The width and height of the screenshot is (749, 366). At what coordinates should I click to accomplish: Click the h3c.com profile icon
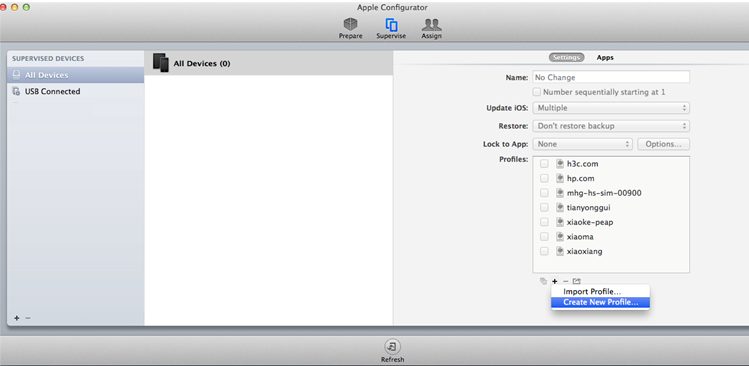pos(560,164)
